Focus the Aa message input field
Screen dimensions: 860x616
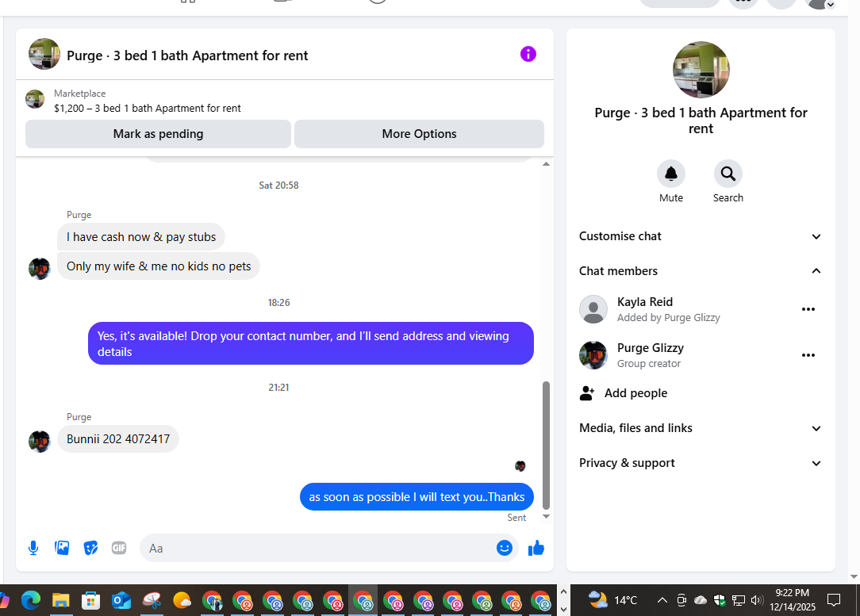317,548
